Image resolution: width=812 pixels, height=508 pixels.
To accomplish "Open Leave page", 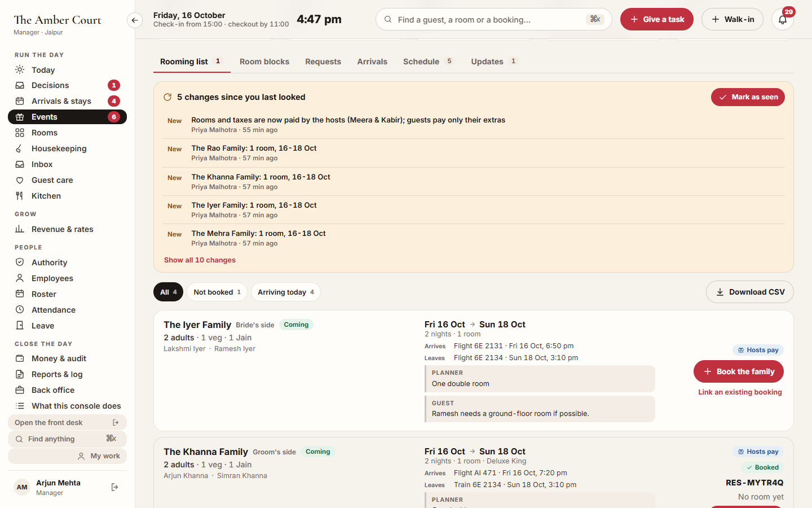I will click(x=67, y=326).
